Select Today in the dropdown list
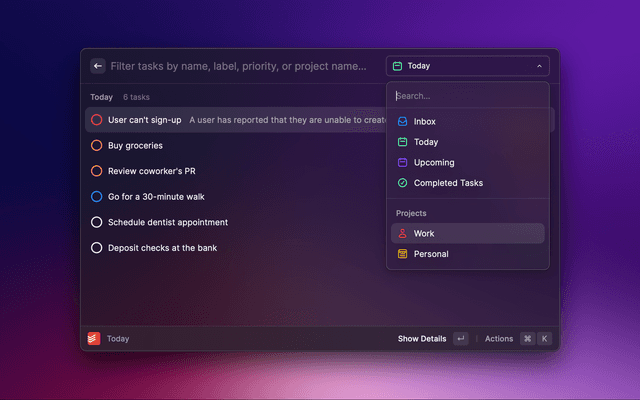 pos(425,142)
